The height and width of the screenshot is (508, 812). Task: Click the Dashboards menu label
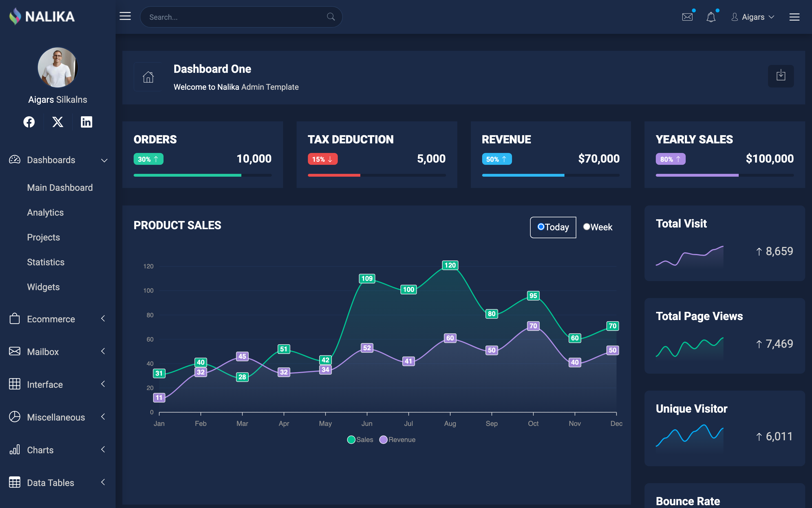pyautogui.click(x=51, y=160)
